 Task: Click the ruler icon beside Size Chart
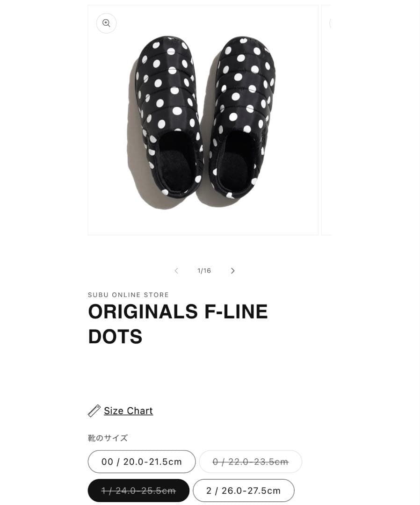click(x=94, y=411)
